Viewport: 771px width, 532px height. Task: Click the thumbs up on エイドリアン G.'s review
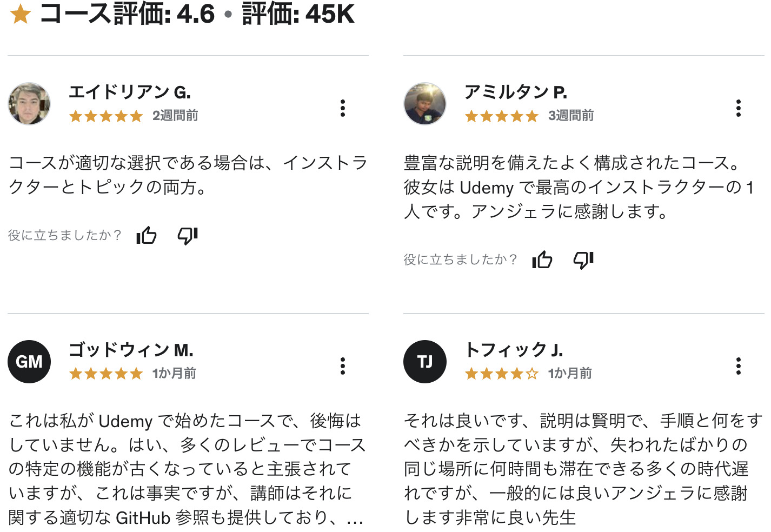point(147,235)
